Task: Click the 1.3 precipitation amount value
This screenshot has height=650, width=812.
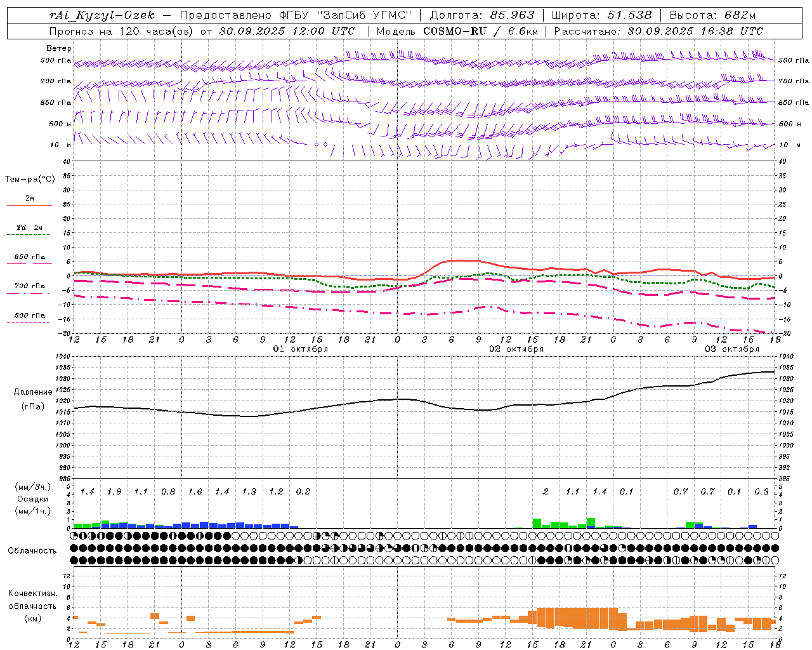Action: tap(249, 492)
